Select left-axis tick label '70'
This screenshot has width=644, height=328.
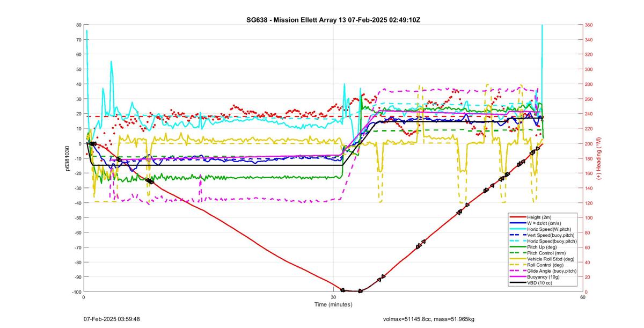78,40
